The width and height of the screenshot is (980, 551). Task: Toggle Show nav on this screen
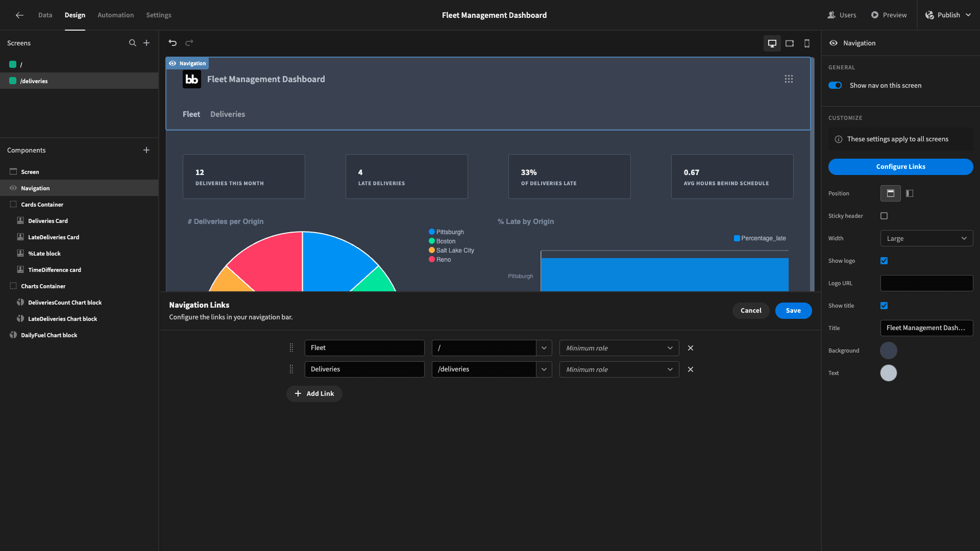click(835, 85)
